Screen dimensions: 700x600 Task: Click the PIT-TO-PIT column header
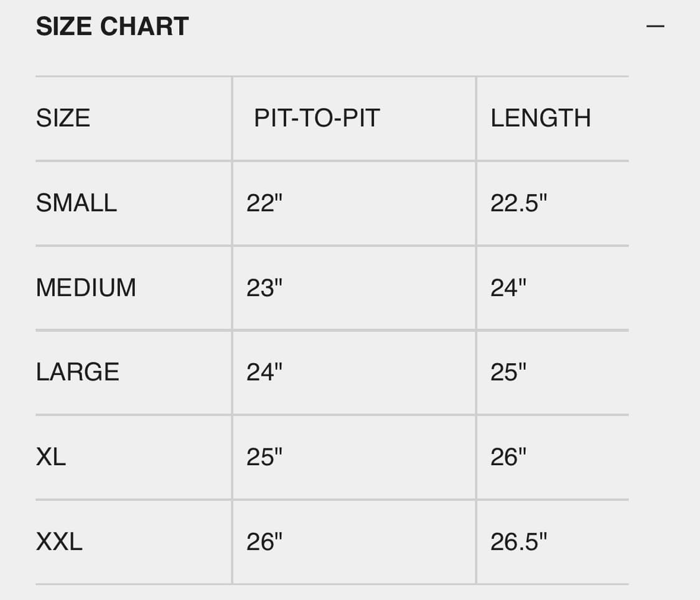pyautogui.click(x=317, y=118)
